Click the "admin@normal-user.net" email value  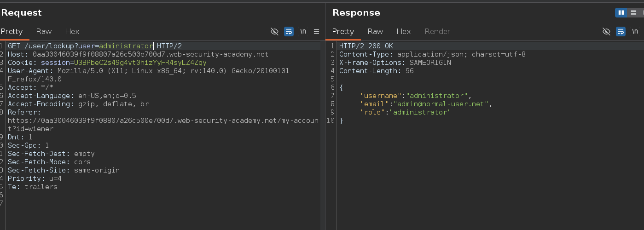(x=441, y=104)
